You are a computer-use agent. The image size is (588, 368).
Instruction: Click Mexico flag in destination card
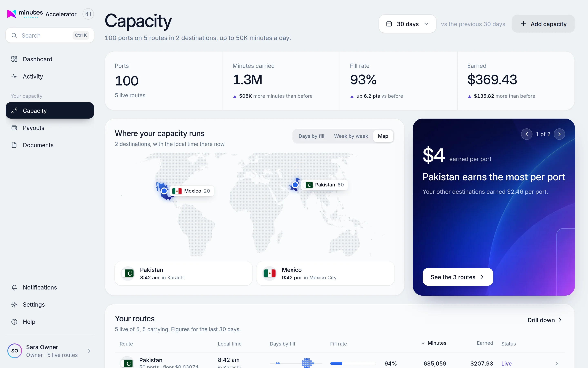[270, 273]
